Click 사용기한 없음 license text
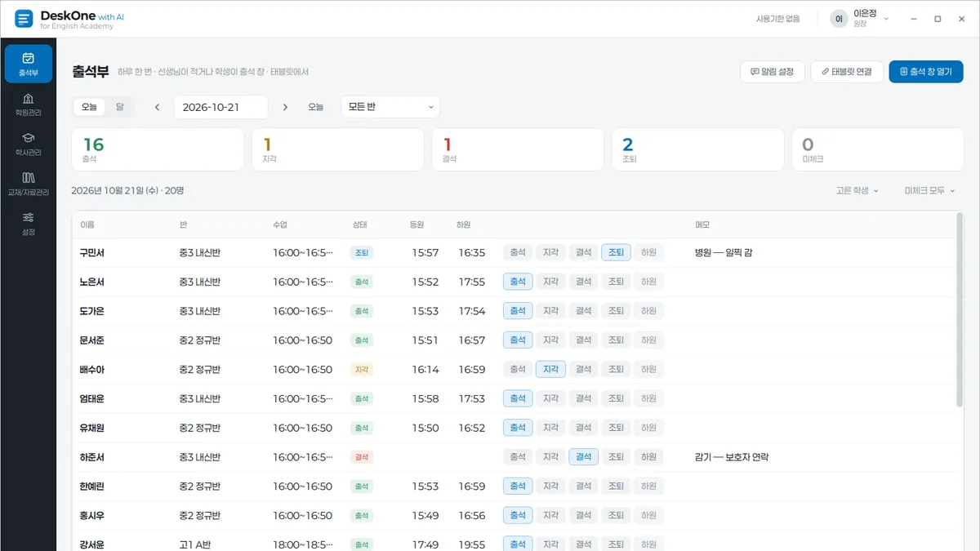The height and width of the screenshot is (551, 980). point(777,19)
